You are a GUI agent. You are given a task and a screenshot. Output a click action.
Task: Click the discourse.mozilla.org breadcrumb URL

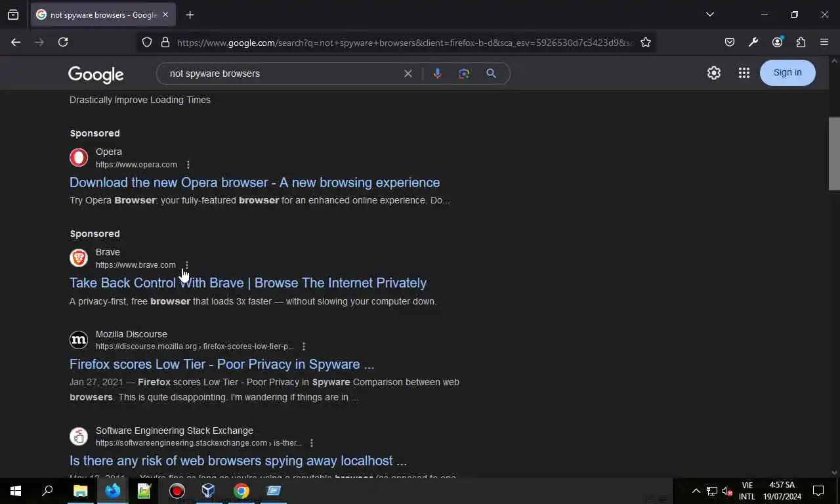[195, 346]
